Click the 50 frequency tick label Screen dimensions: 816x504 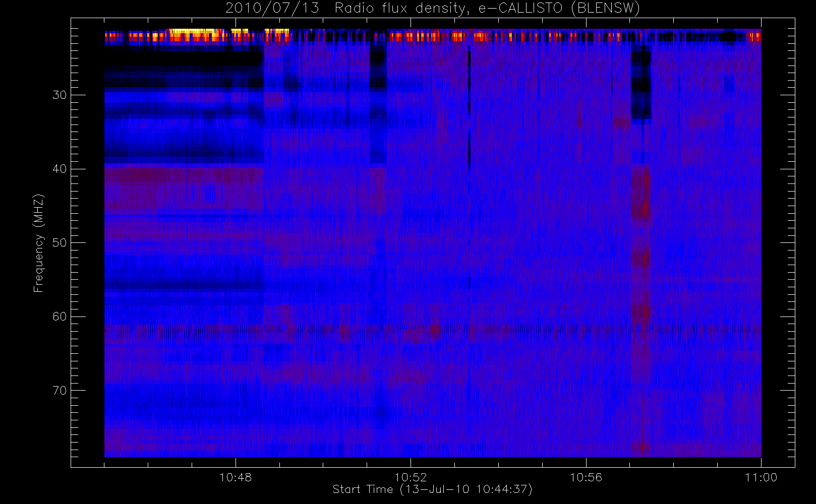click(60, 243)
